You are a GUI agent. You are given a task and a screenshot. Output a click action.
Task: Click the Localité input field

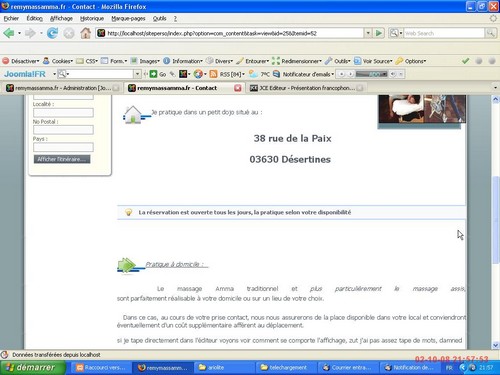[x=63, y=113]
